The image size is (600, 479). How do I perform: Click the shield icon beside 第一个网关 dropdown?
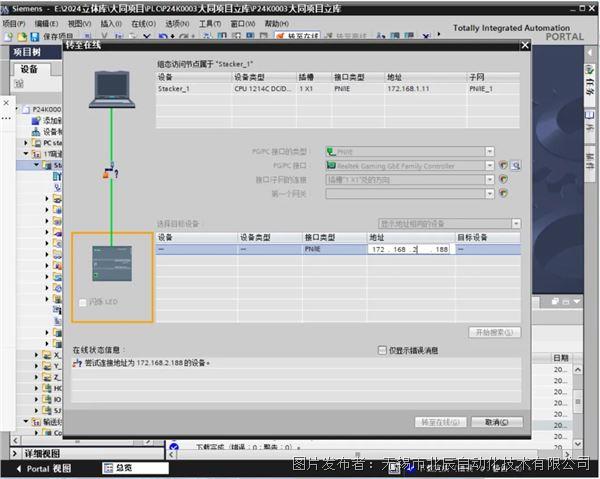[x=504, y=193]
